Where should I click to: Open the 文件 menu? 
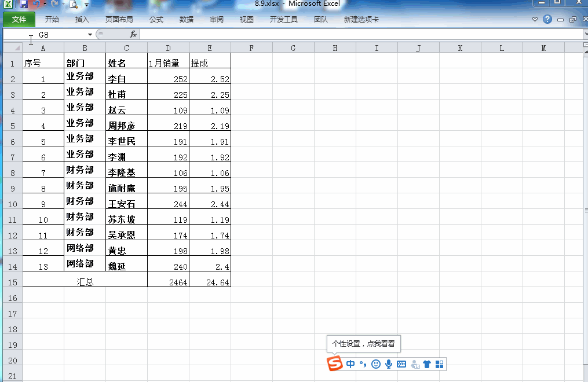(19, 19)
